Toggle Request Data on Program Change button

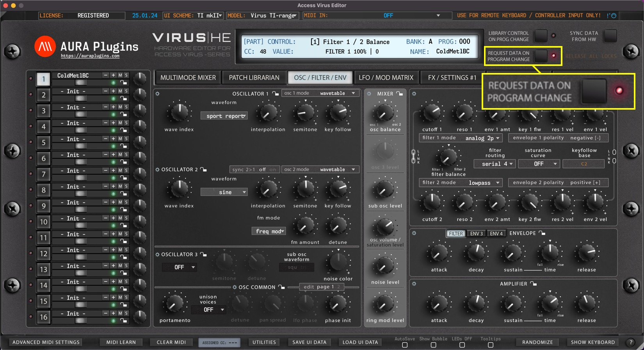coord(541,56)
